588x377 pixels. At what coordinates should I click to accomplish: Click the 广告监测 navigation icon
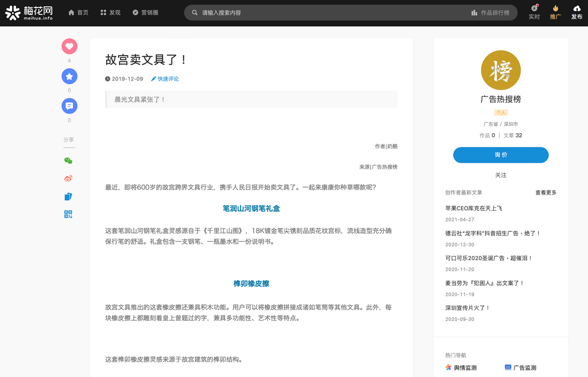point(508,367)
